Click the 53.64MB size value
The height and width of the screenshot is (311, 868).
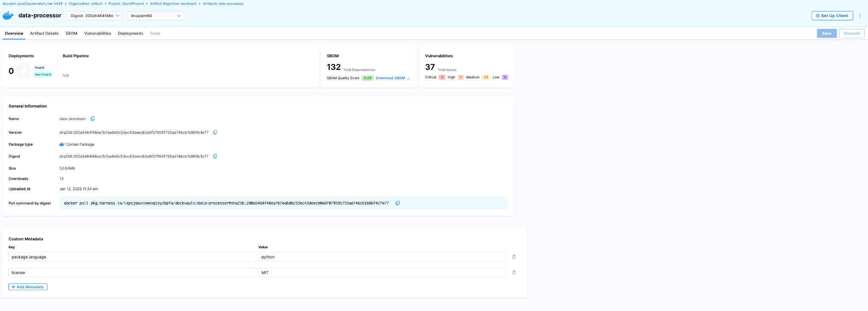pyautogui.click(x=67, y=168)
